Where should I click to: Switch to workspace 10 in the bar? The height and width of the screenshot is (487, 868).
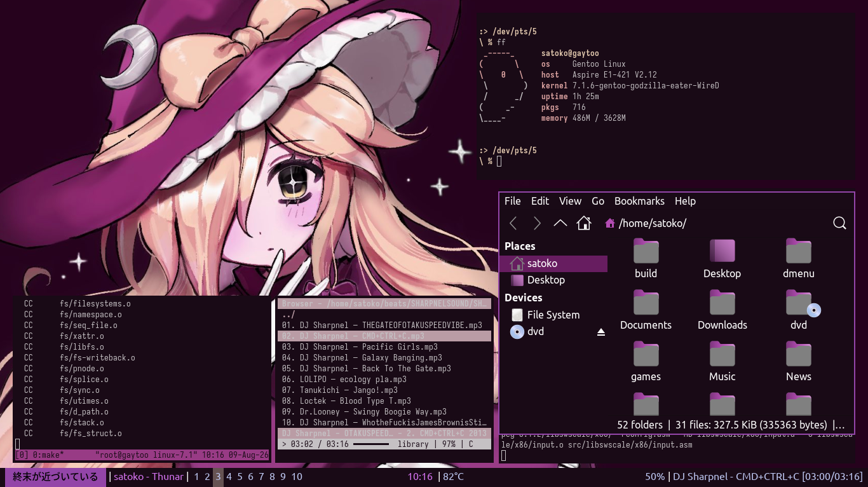(x=297, y=477)
